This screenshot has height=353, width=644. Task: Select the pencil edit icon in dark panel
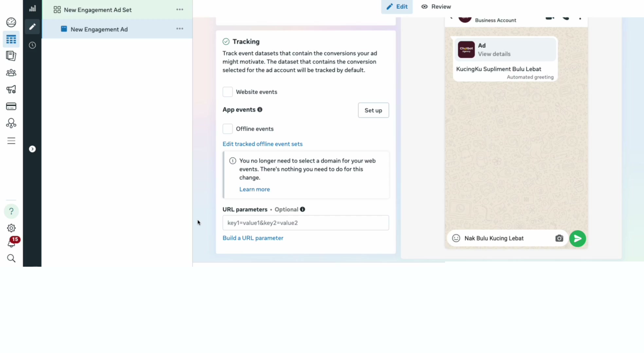tap(32, 27)
